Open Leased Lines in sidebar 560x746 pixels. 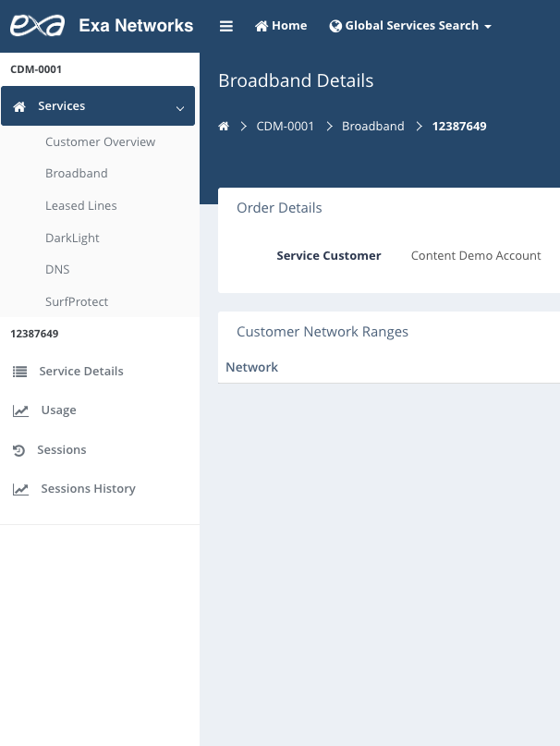tap(81, 206)
